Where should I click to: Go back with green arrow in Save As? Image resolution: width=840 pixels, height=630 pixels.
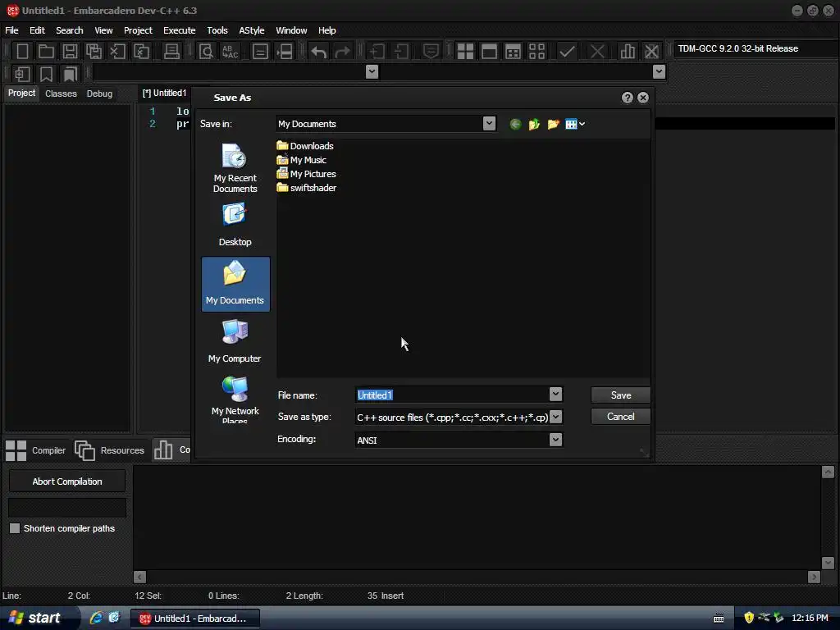click(515, 125)
